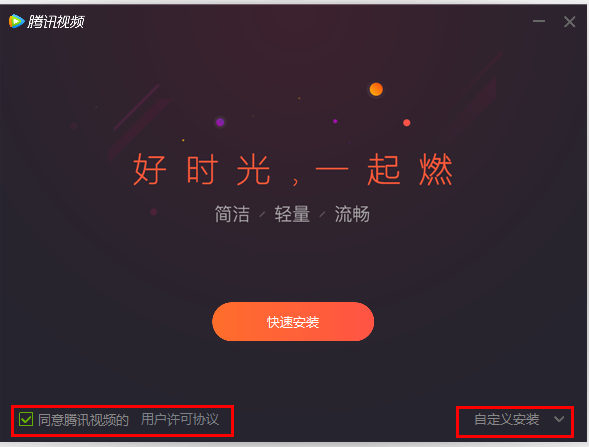Click the large purple dot decoration
Image resolution: width=589 pixels, height=447 pixels.
tap(220, 122)
